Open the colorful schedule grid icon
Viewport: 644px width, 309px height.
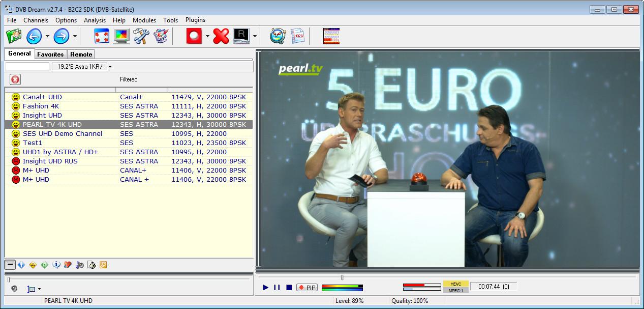click(331, 36)
